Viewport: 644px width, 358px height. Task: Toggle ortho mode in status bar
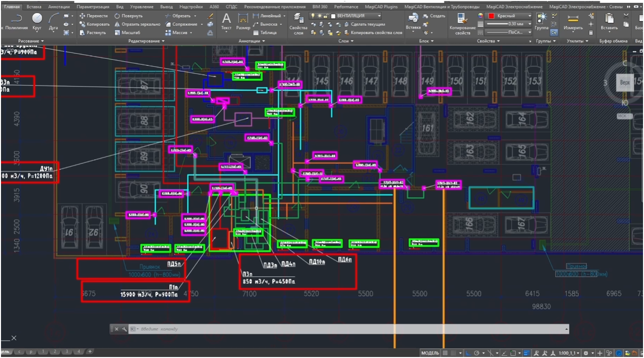pos(469,353)
